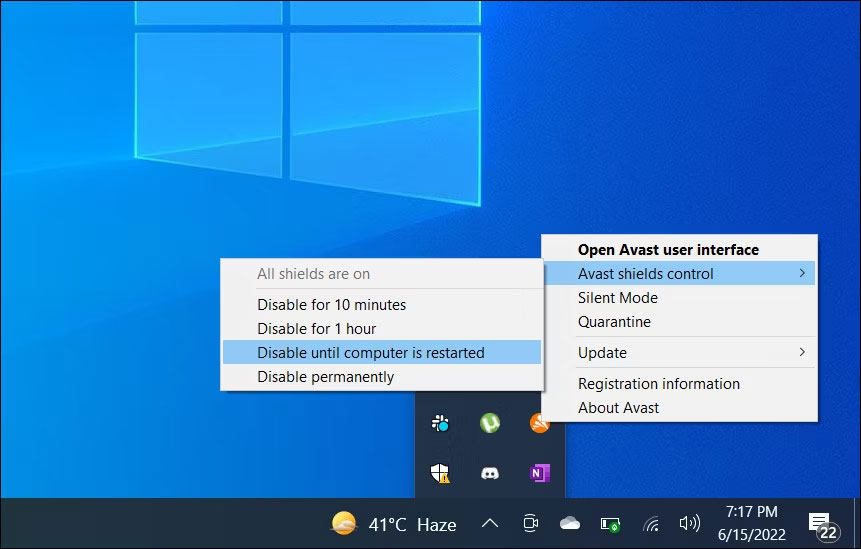Open About Avast
Screen dimensions: 861x549
619,408
